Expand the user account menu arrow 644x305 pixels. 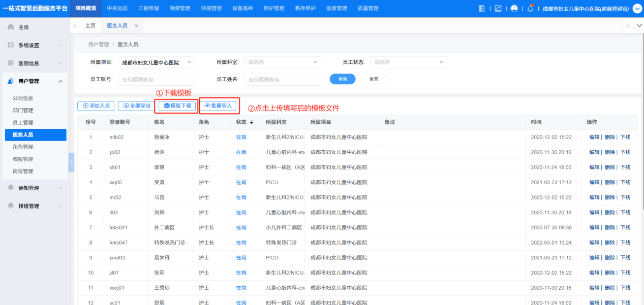(x=637, y=8)
